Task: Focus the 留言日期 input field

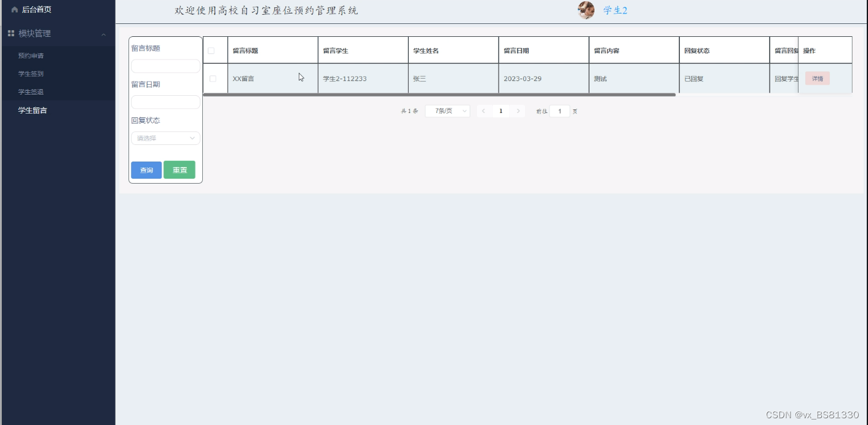Action: tap(165, 102)
